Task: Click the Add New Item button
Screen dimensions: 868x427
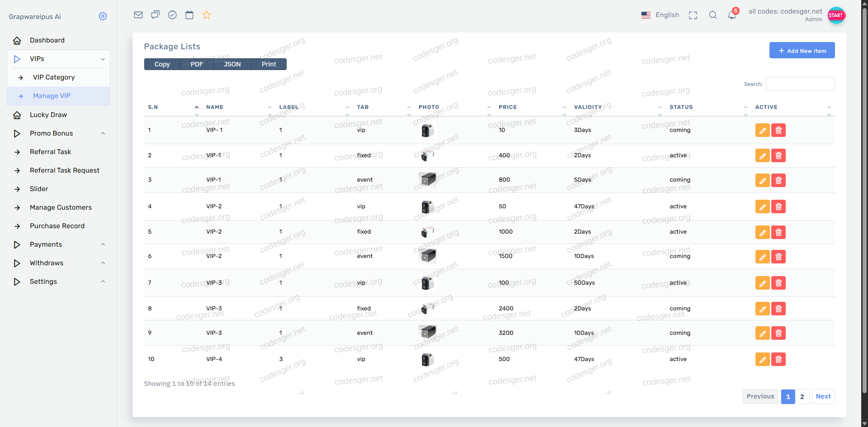Action: tap(802, 51)
